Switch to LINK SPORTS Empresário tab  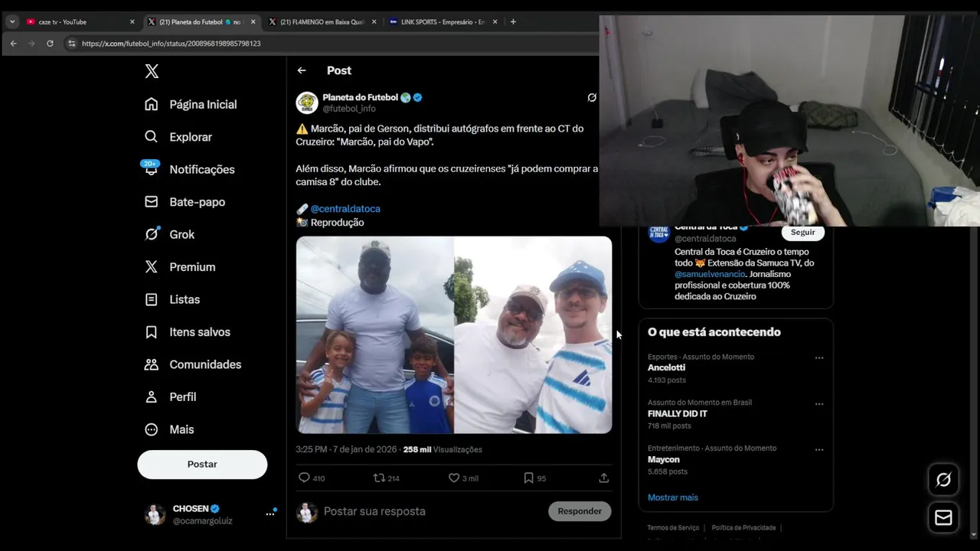point(443,21)
